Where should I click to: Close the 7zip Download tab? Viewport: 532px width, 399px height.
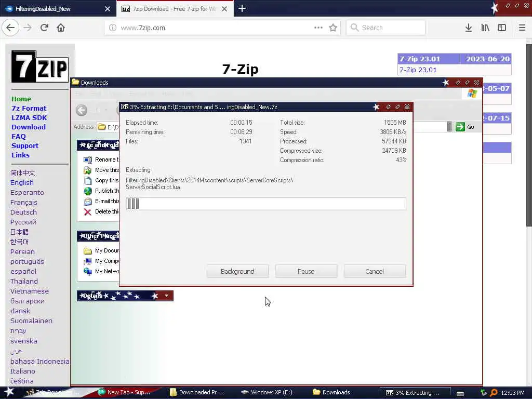(224, 9)
